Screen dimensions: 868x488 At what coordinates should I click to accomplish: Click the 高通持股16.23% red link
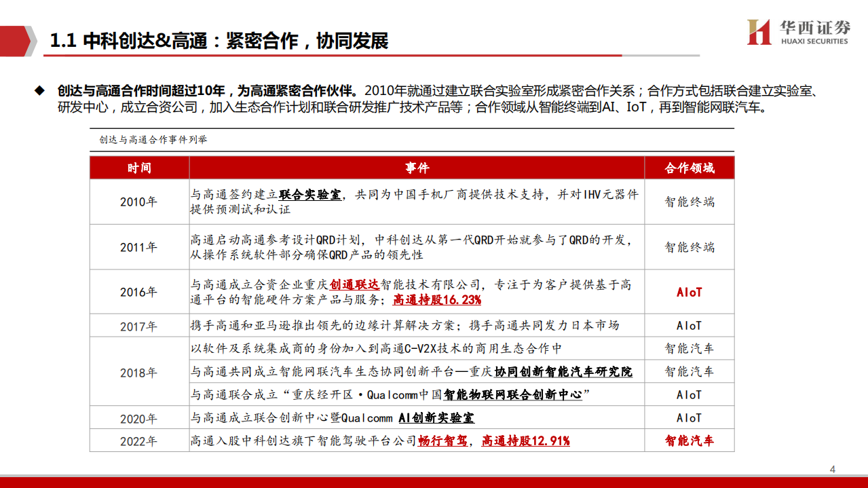click(437, 299)
